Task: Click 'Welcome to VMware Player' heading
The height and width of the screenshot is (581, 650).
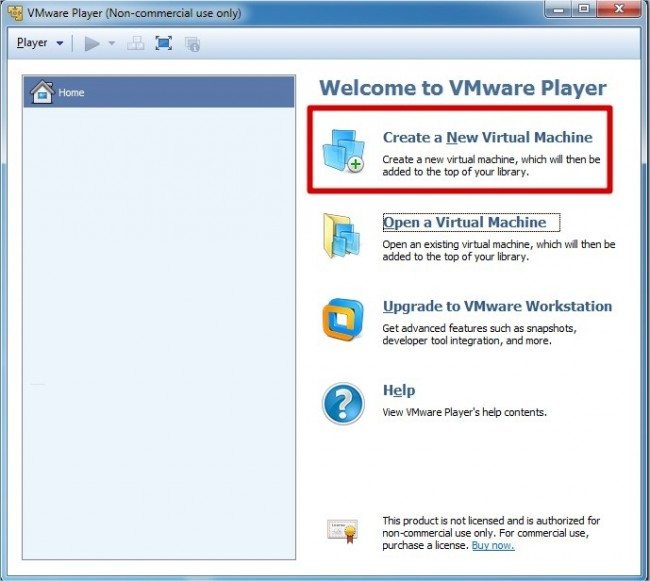Action: (463, 88)
